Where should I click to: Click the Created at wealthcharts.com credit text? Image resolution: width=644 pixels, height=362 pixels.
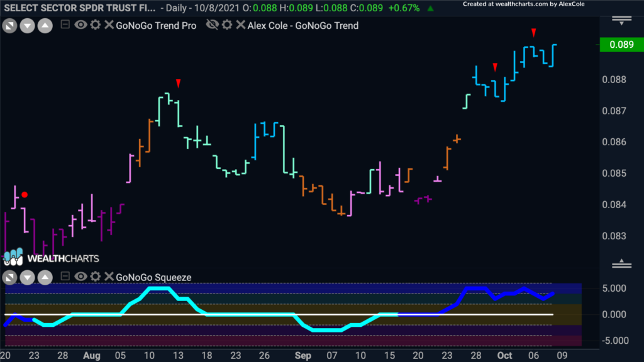point(524,4)
